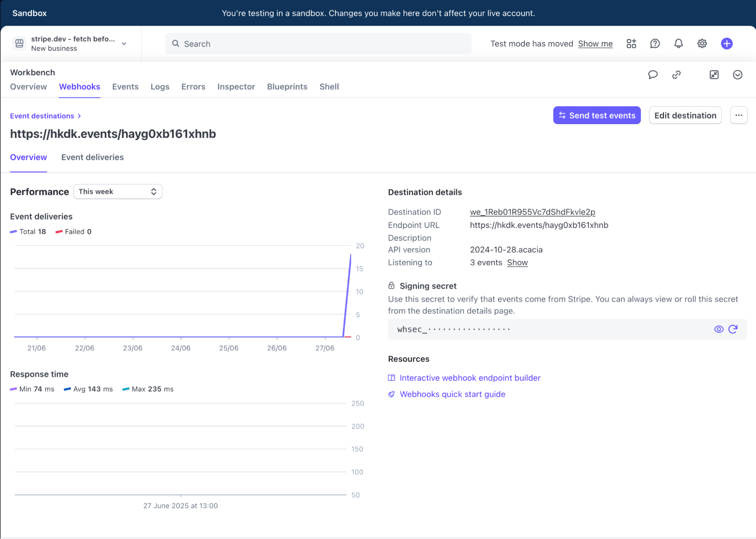Click the Send test events button
This screenshot has width=756, height=539.
pos(596,115)
